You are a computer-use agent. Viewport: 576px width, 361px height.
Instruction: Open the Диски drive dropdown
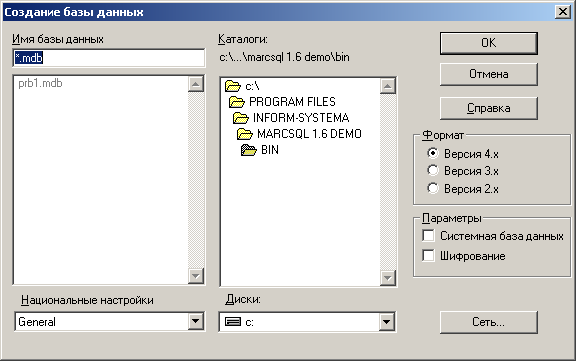tap(386, 322)
